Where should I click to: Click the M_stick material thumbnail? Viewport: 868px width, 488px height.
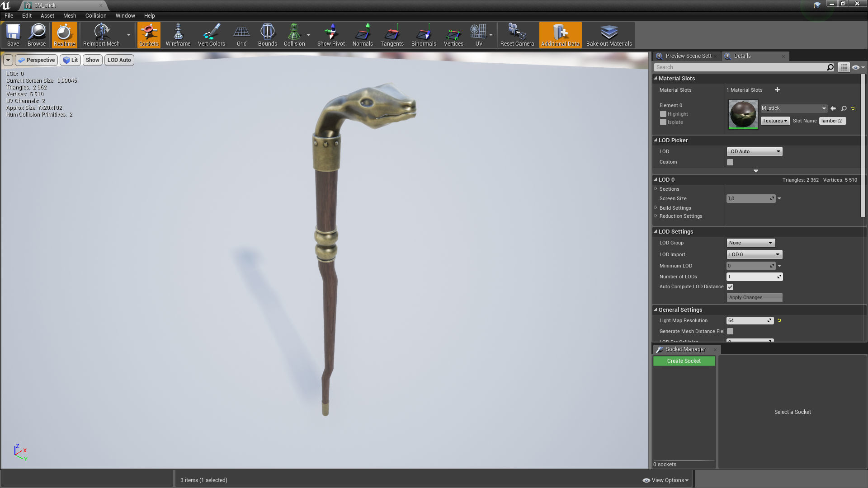pos(743,114)
